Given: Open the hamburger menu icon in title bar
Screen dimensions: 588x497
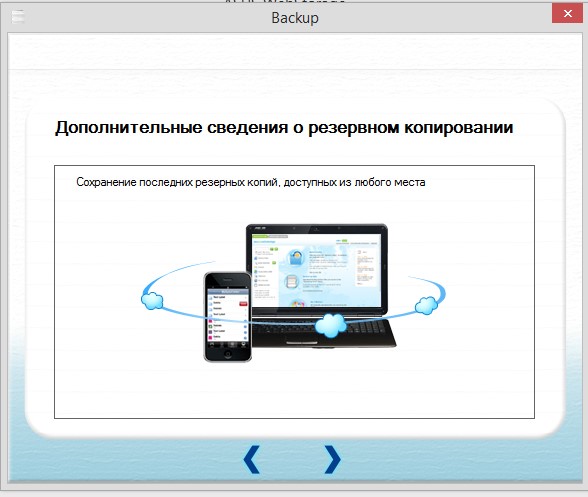Looking at the screenshot, I should click(18, 17).
